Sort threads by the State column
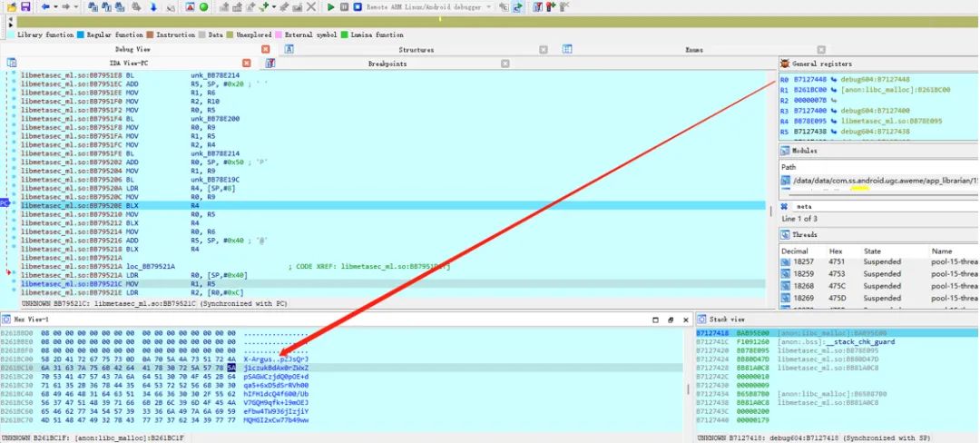980x443 pixels. [x=873, y=251]
